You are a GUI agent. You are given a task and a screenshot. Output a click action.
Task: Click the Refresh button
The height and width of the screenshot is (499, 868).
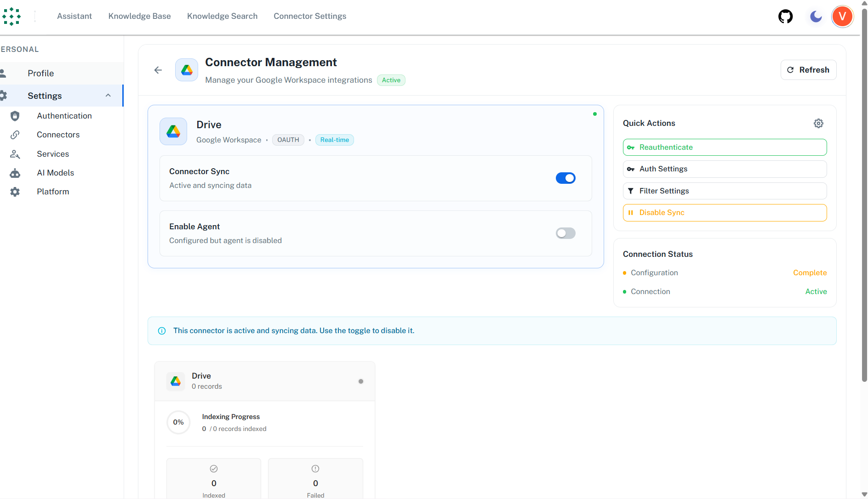tap(808, 70)
